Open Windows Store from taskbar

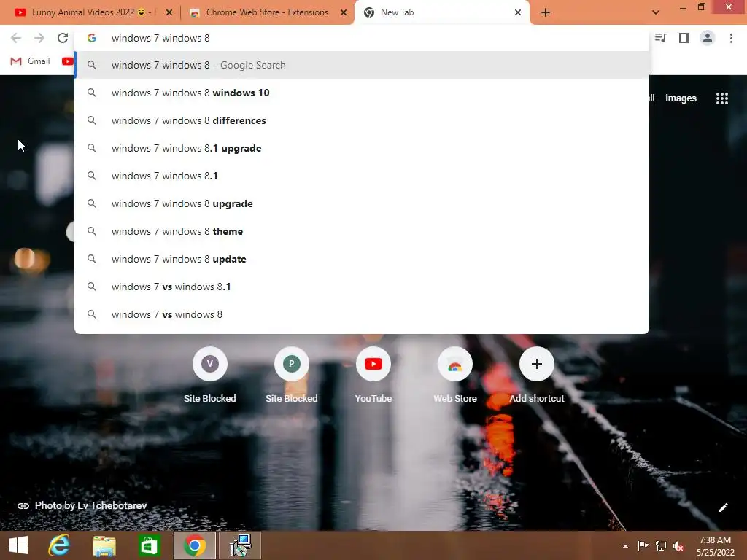pos(149,545)
